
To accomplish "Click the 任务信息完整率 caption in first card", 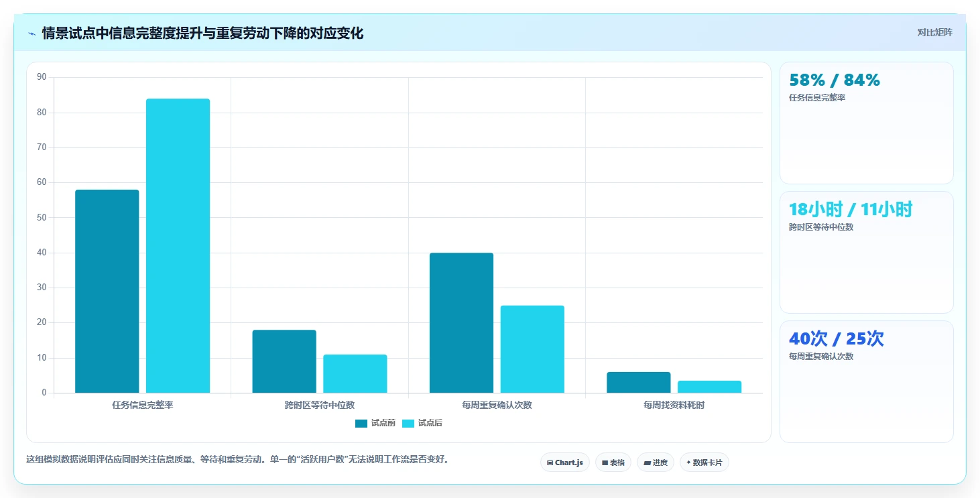I will 817,98.
